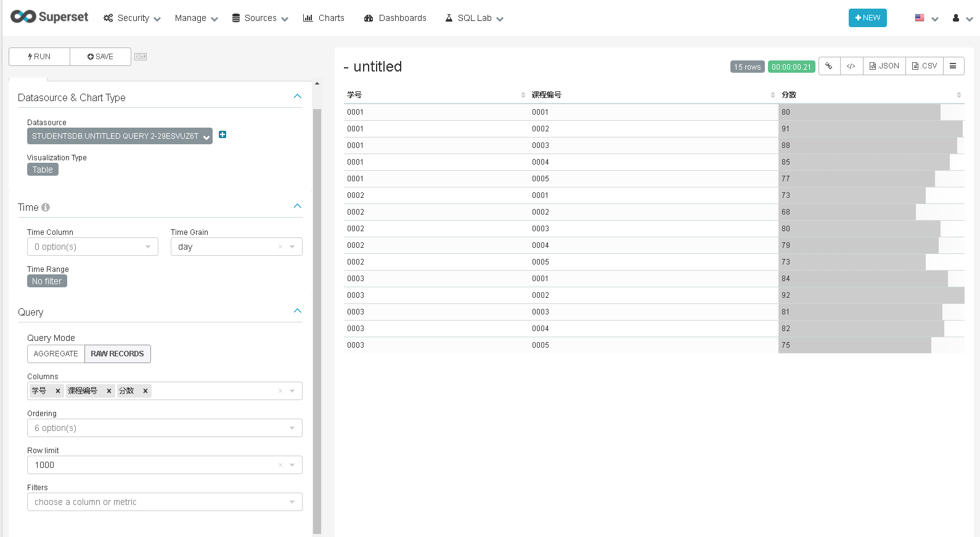Collapse Datasource & Chart Type section

tap(298, 96)
